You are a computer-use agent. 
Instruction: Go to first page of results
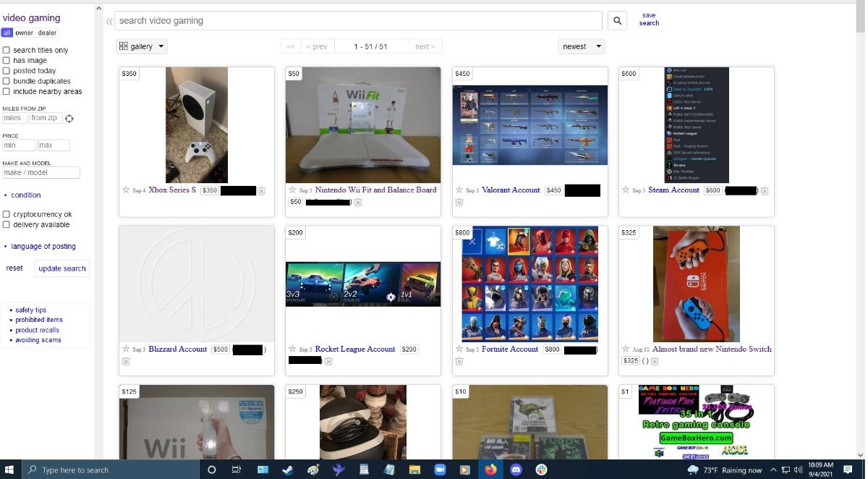click(x=291, y=46)
